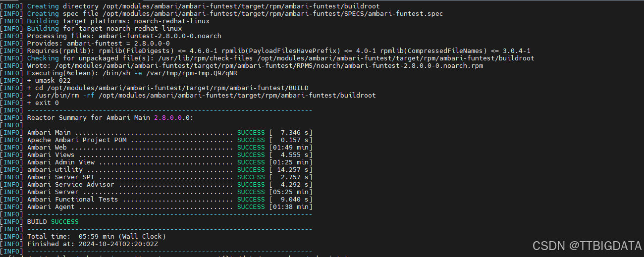Select the 'Provides: ambari-funtest = 2.8.0.0-0' line
Viewport: 644px width, 257px height.
85,44
